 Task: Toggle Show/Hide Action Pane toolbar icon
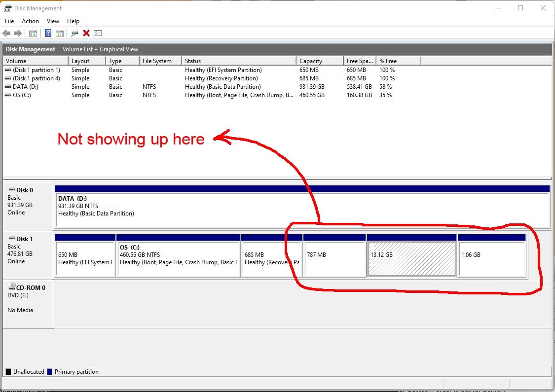(x=60, y=33)
